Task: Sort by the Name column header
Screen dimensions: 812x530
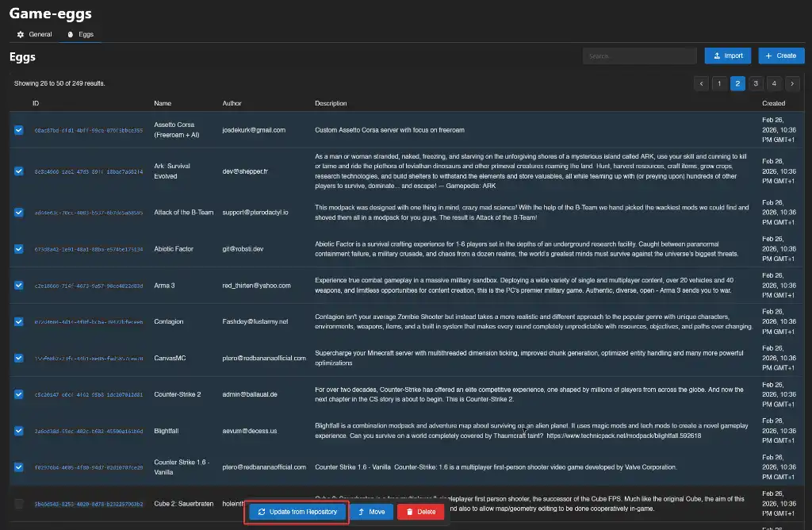Action: pos(163,103)
